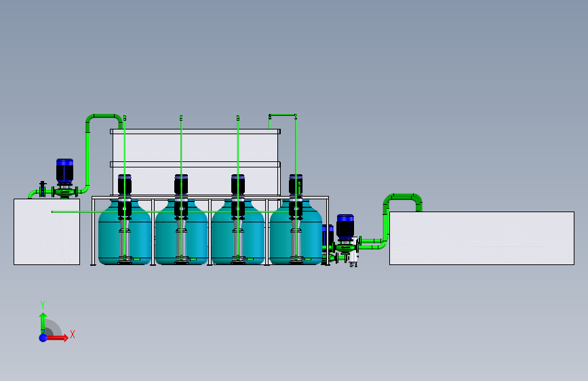Screen dimensions: 588x381
Task: Select the small green U-shaped pipe atop the elevated tank
Action: tap(283, 116)
